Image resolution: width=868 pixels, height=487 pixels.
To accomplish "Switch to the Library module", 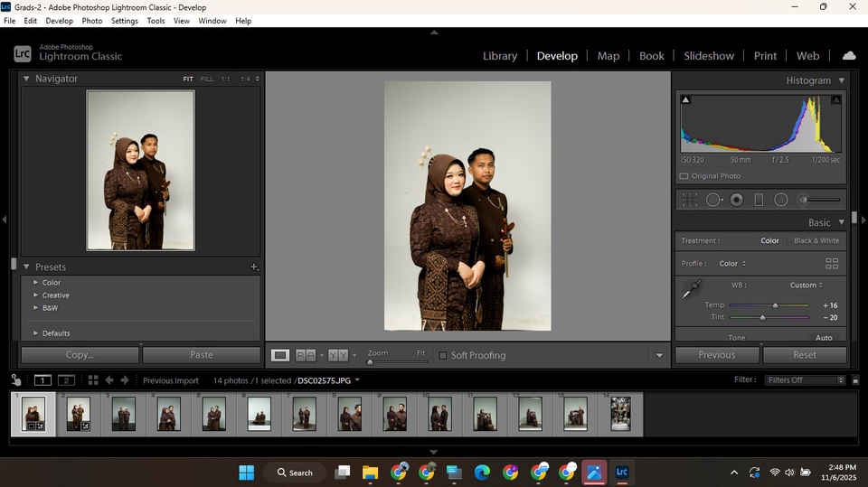I will coord(500,56).
